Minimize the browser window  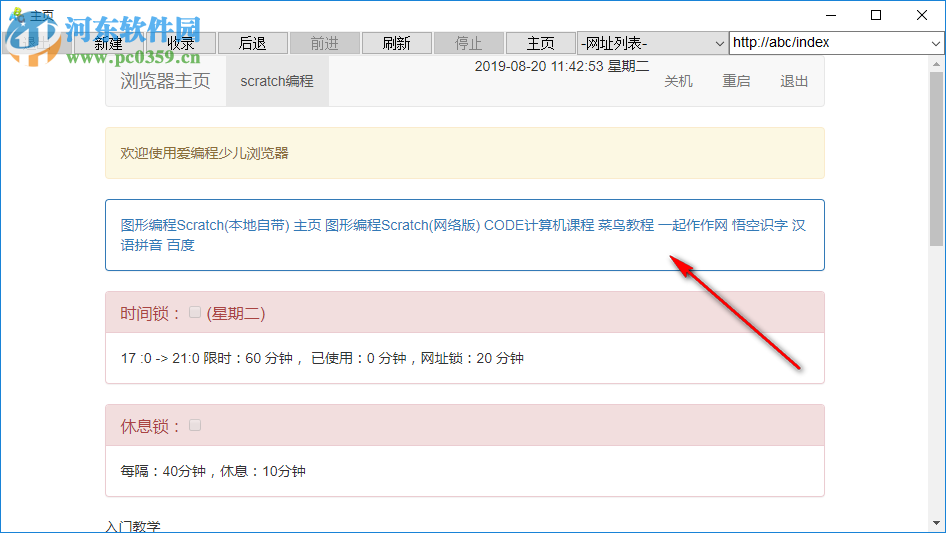tap(831, 15)
